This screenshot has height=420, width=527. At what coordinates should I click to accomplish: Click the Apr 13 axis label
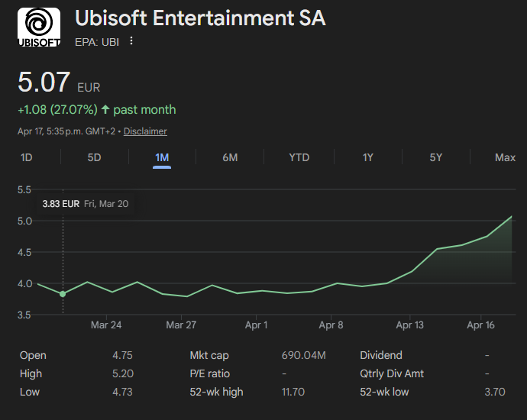(409, 325)
